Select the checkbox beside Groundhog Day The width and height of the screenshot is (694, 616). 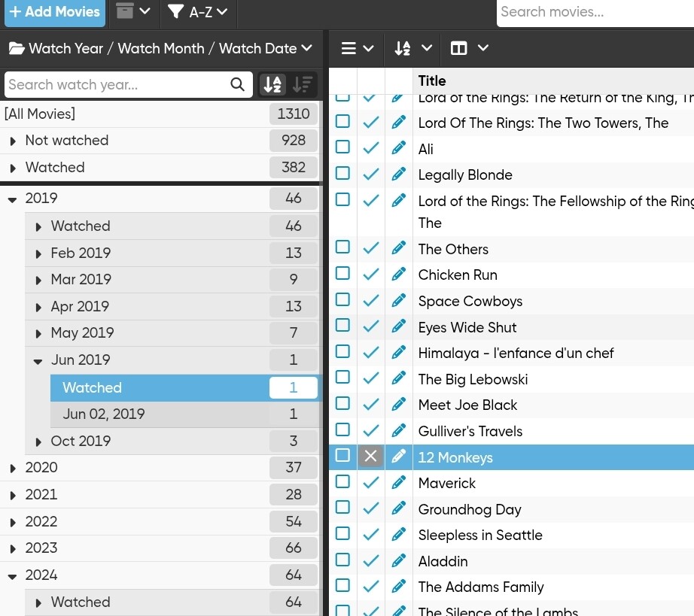point(342,508)
